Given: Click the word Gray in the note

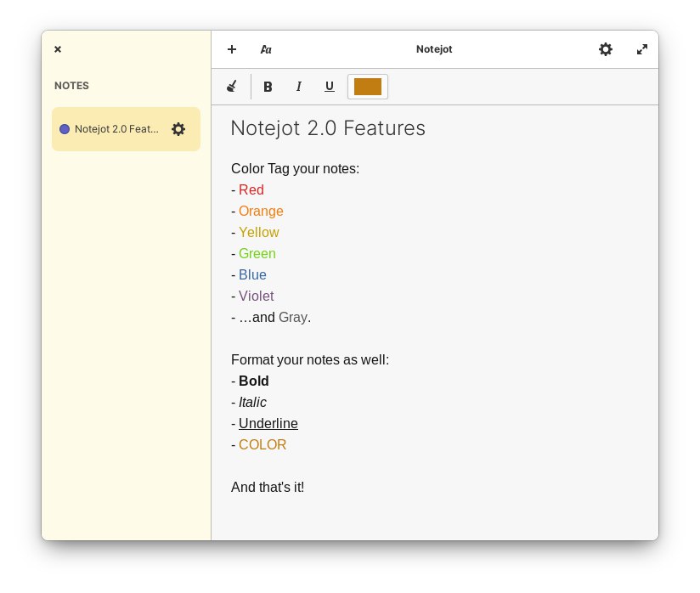Looking at the screenshot, I should click(293, 318).
